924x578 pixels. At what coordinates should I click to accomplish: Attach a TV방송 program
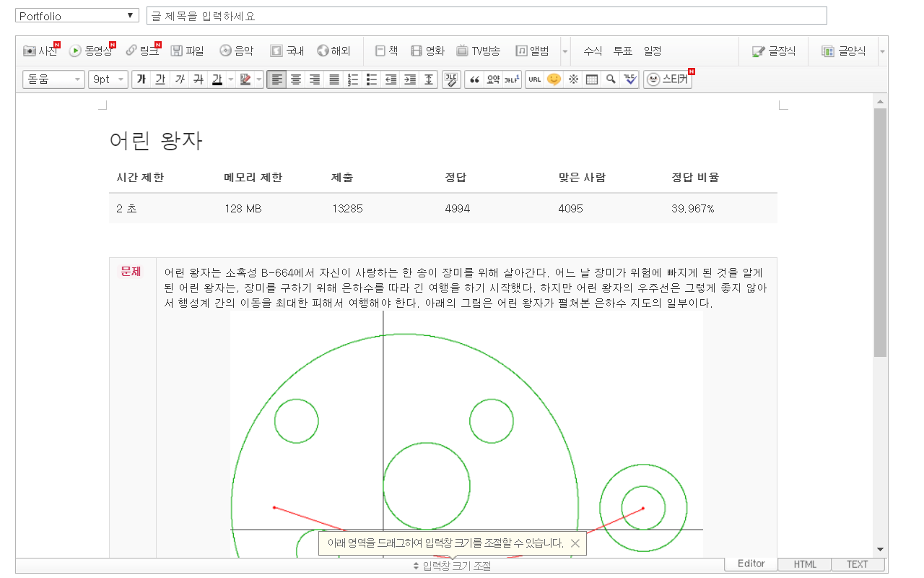coord(479,51)
